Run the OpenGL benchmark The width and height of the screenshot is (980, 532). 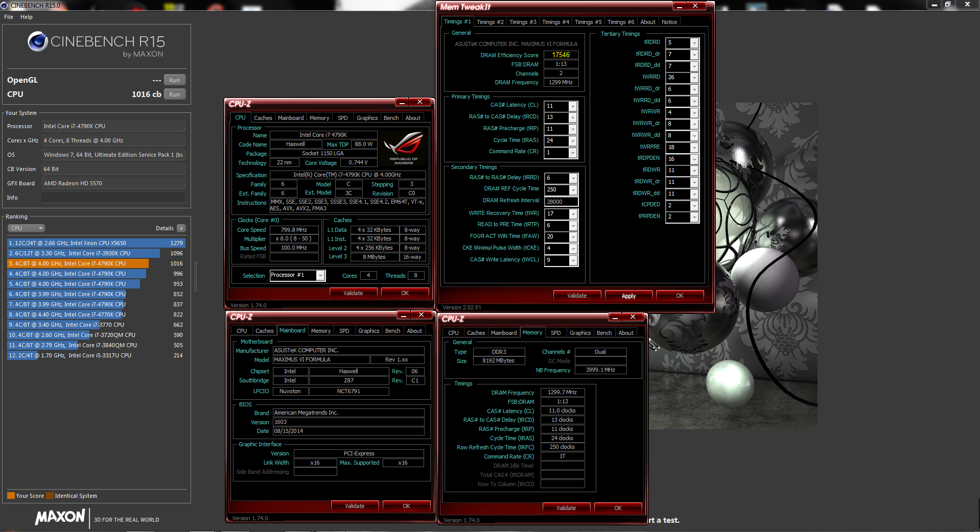(174, 80)
